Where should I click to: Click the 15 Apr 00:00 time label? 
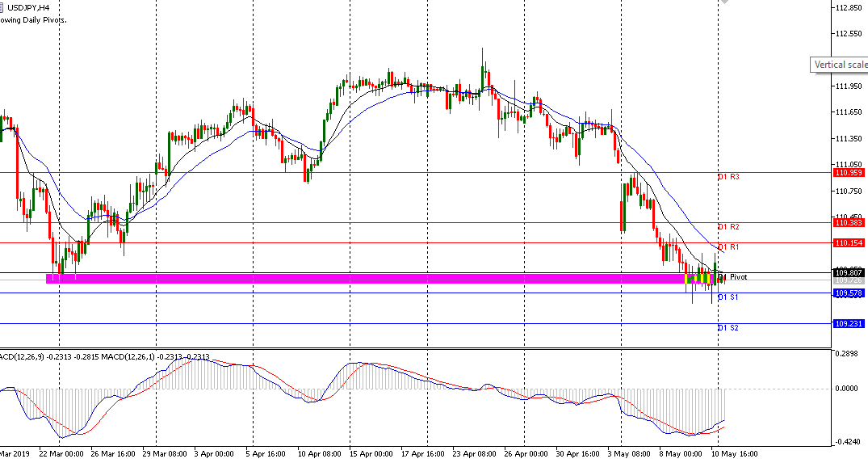tap(370, 454)
